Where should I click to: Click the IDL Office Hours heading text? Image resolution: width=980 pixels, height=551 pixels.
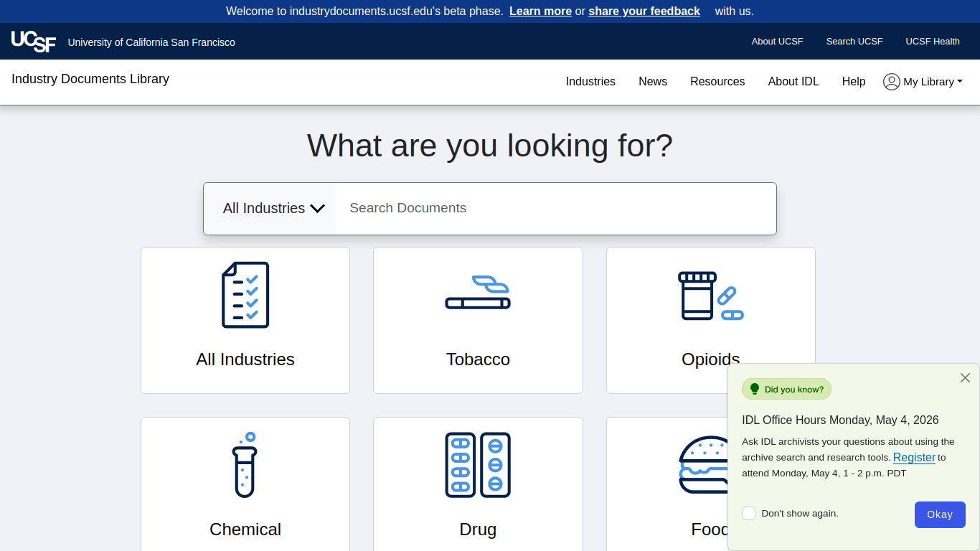[840, 420]
